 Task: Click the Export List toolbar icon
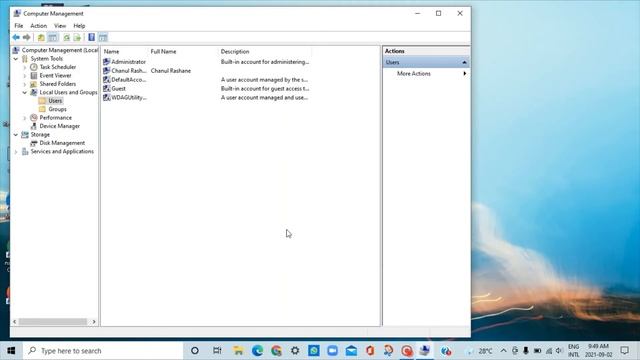point(77,38)
